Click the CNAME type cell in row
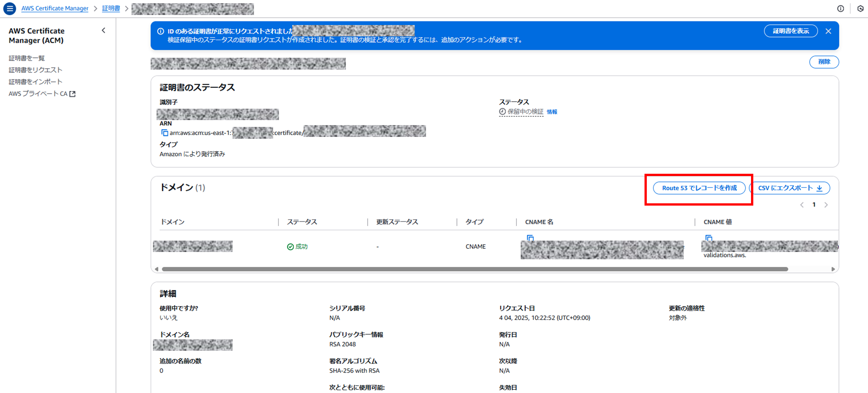 click(x=476, y=247)
